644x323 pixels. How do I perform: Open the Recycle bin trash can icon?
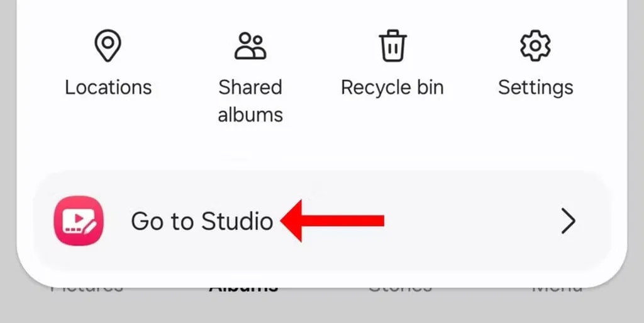click(x=392, y=45)
